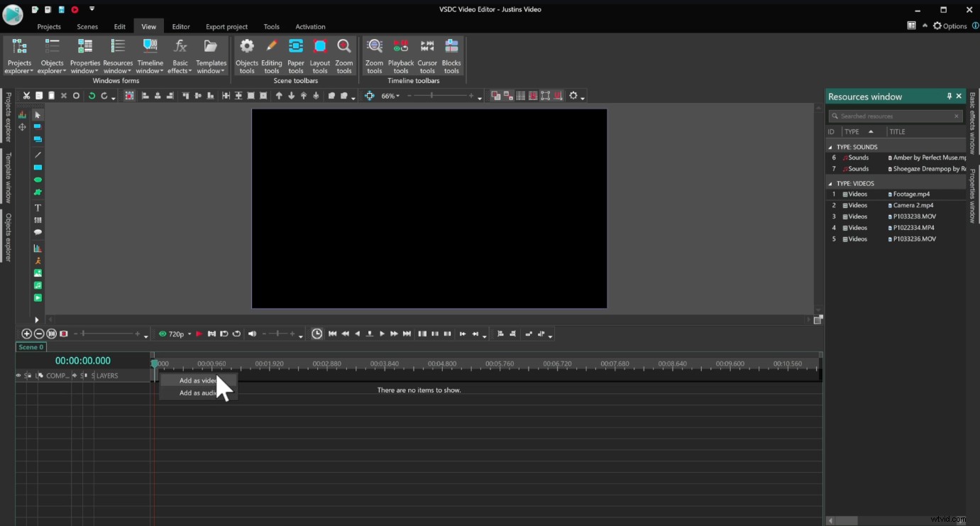The height and width of the screenshot is (526, 980).
Task: Select the Line drawing tool
Action: tap(38, 155)
